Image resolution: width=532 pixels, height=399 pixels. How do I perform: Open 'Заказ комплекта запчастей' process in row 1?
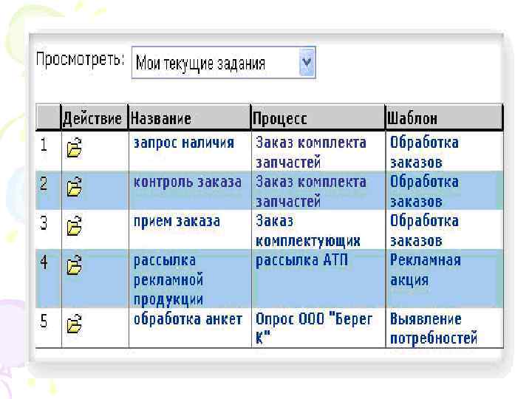(x=311, y=152)
